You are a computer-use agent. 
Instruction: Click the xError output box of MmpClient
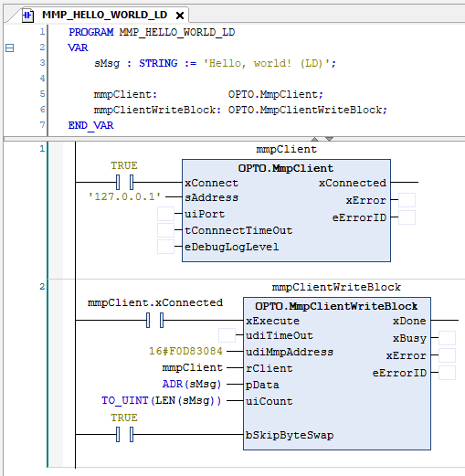click(x=407, y=200)
